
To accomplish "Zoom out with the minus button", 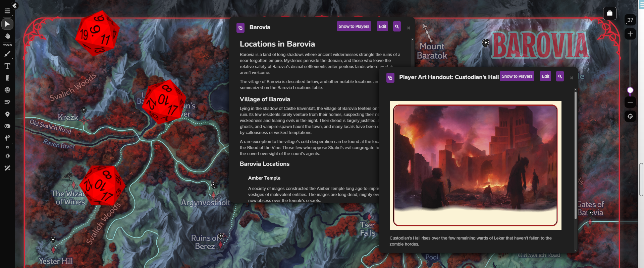I will click(x=630, y=102).
